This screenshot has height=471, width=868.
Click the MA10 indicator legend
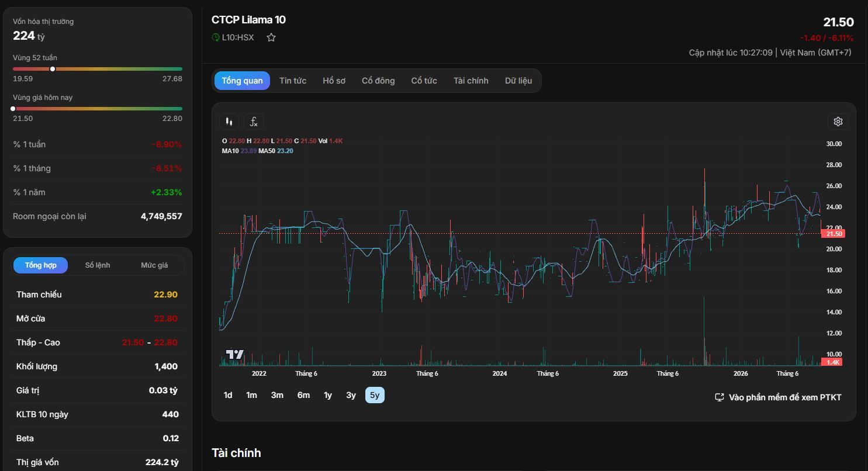[x=239, y=151]
